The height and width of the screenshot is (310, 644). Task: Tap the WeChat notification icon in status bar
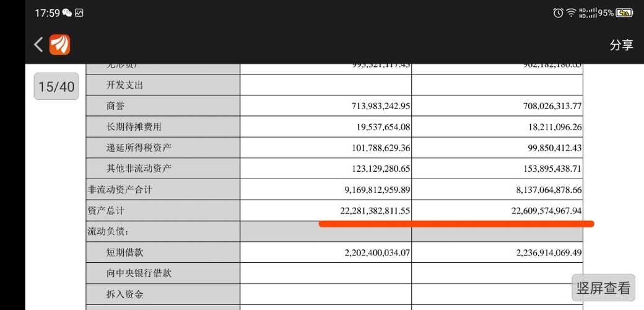coord(67,13)
